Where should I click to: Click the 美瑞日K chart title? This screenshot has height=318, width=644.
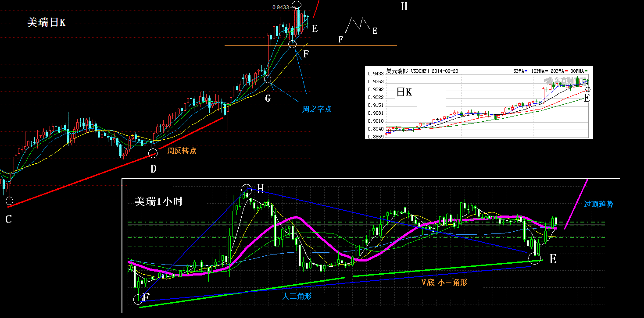46,22
